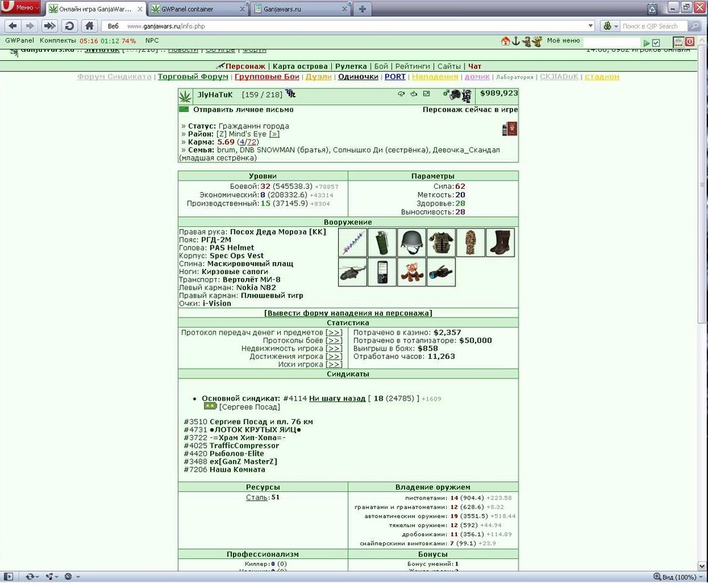This screenshot has height=588, width=708.
Task: Click the camera icon in the character header
Action: pos(454,94)
